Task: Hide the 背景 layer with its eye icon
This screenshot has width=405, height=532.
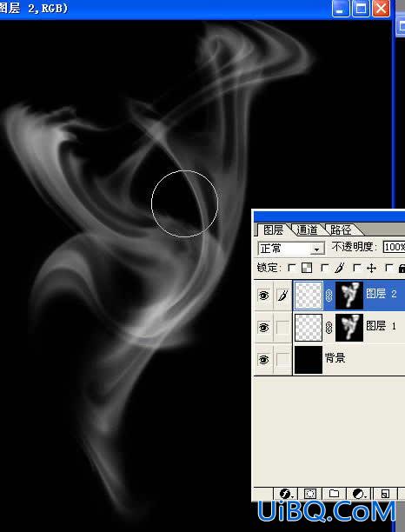Action: [263, 359]
